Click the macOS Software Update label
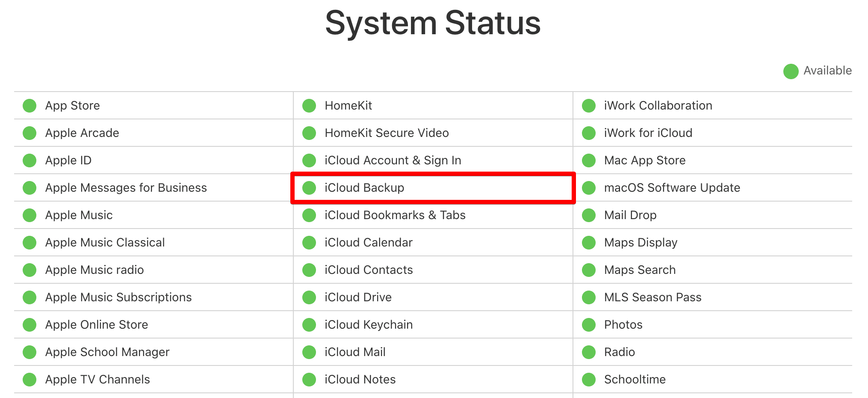The width and height of the screenshot is (868, 398). pos(672,188)
